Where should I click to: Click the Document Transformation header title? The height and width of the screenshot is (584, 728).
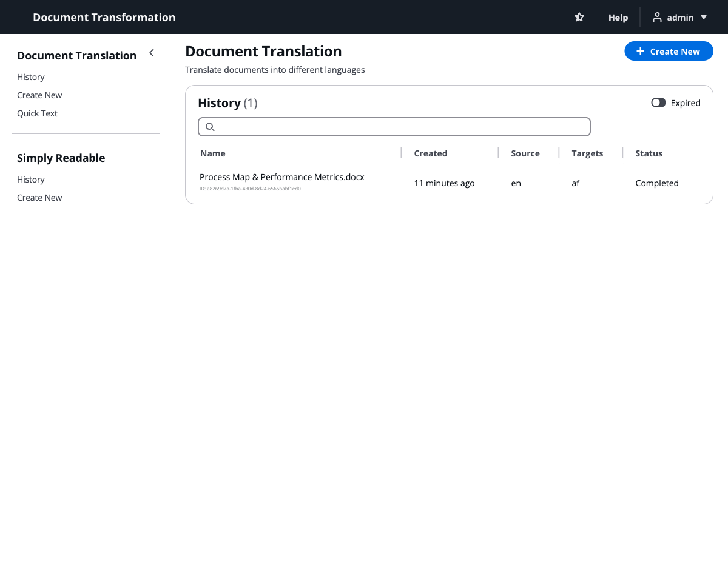(x=104, y=17)
